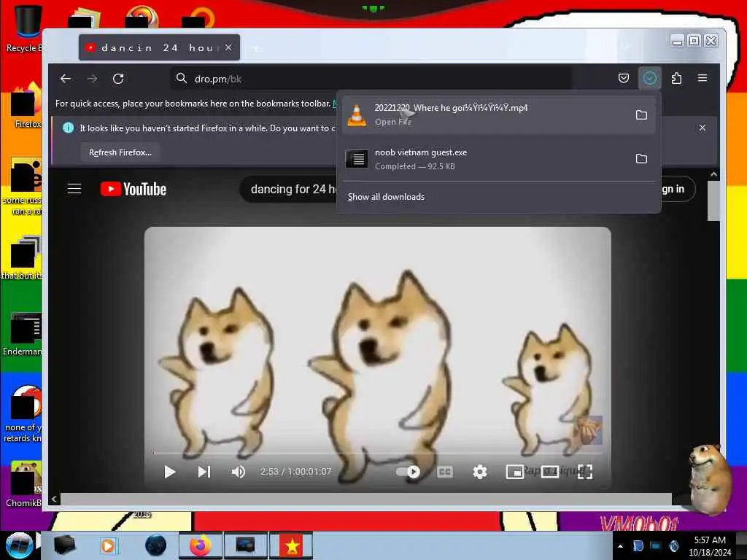Open the video settings gear

click(480, 472)
